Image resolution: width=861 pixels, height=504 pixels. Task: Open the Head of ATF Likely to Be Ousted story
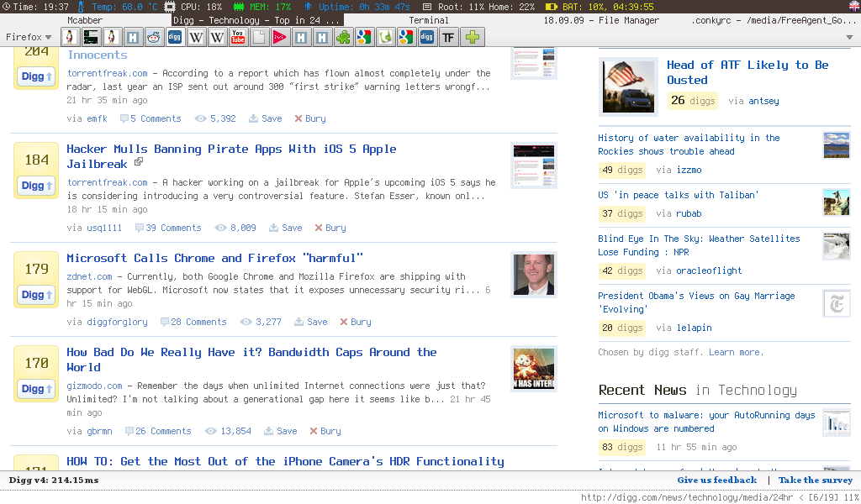pyautogui.click(x=747, y=72)
